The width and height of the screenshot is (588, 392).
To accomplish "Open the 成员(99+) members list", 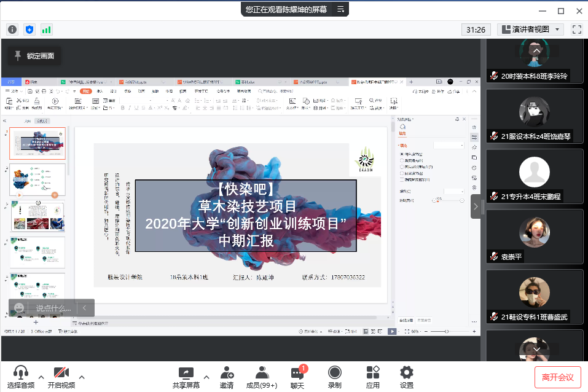I will [x=262, y=376].
